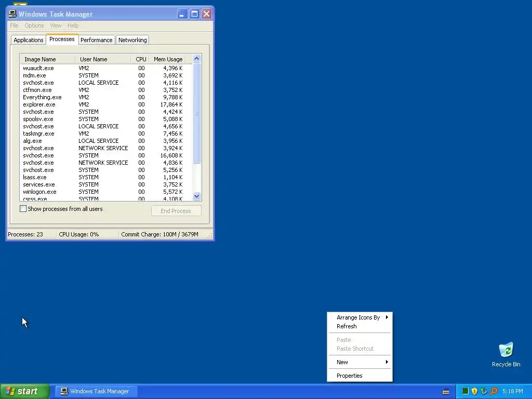Select the winlogon.exe process
Screen dimensions: 532x399
coord(106,192)
